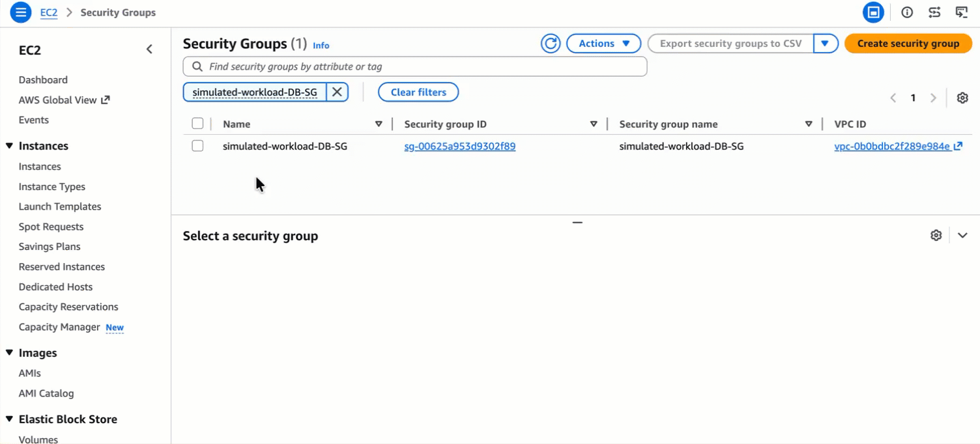Click the info circle icon in top bar
The image size is (980, 444).
(907, 12)
